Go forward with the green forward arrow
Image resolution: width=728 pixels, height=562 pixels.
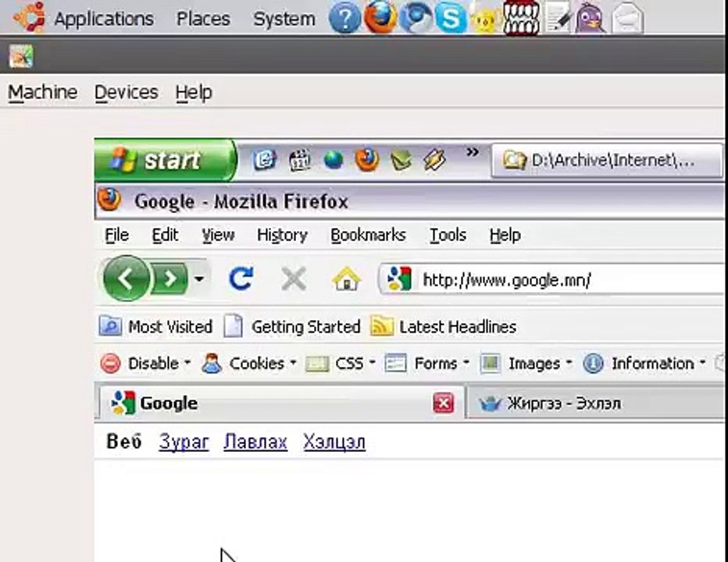coord(170,279)
